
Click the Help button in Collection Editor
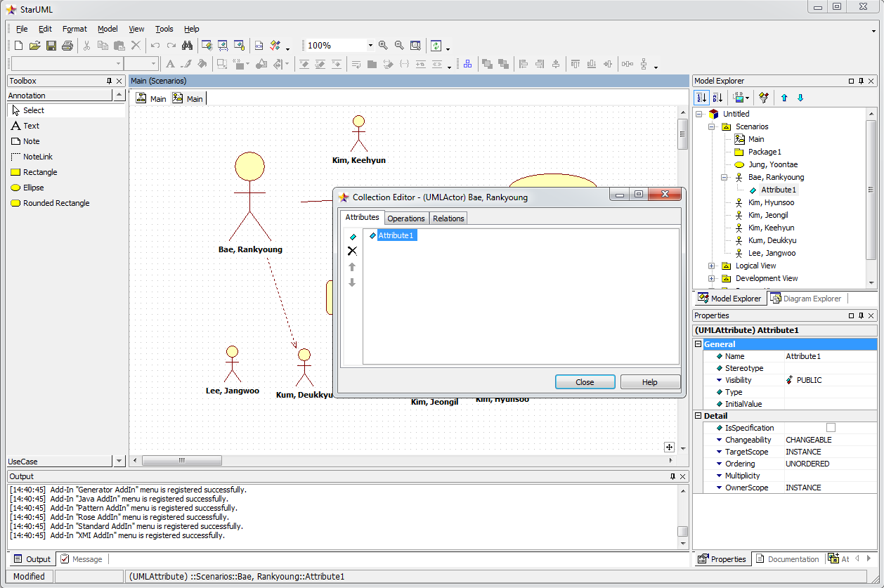[x=649, y=382]
